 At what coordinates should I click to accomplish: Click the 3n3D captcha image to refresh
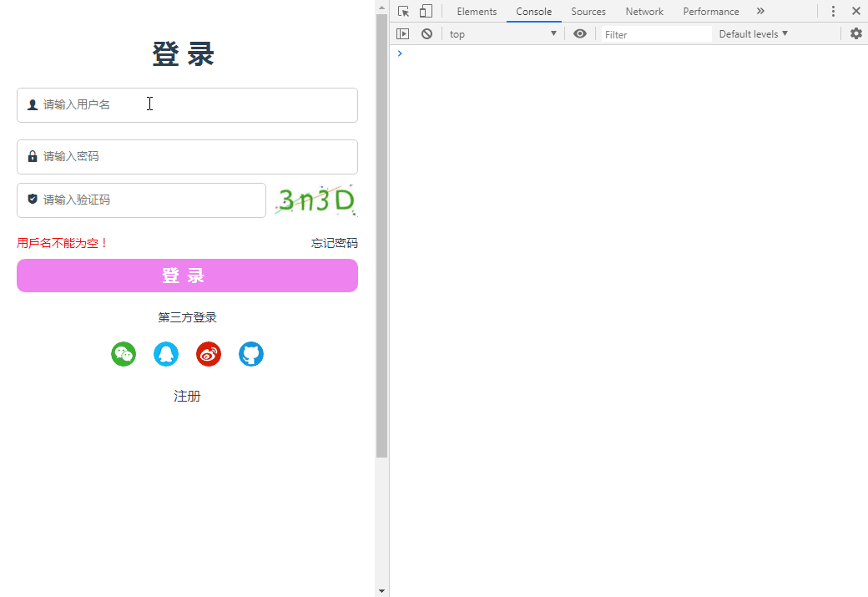point(315,200)
